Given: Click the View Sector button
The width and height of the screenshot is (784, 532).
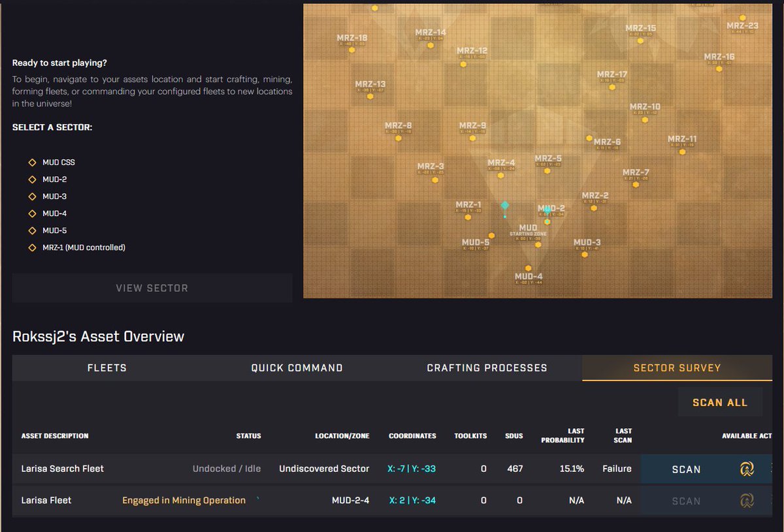Looking at the screenshot, I should (152, 288).
